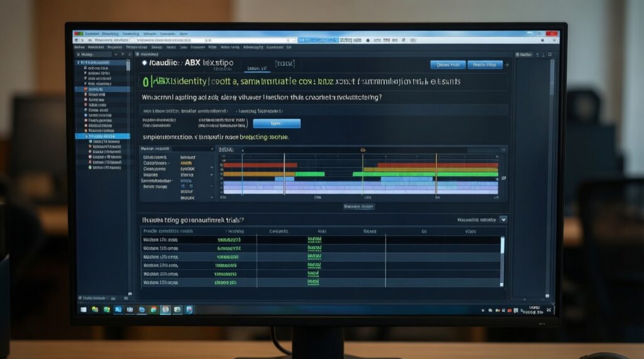The image size is (644, 359).
Task: Expand the first chevron in the parameter list
Action: (212, 168)
